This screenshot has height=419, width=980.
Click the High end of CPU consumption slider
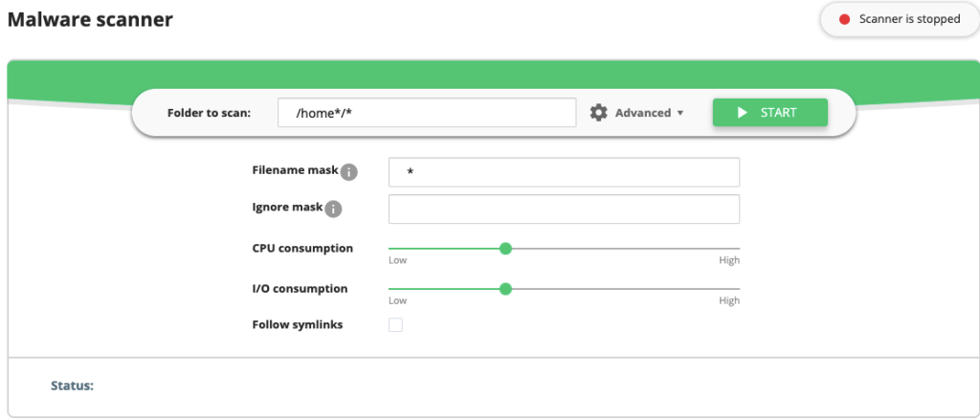(738, 249)
